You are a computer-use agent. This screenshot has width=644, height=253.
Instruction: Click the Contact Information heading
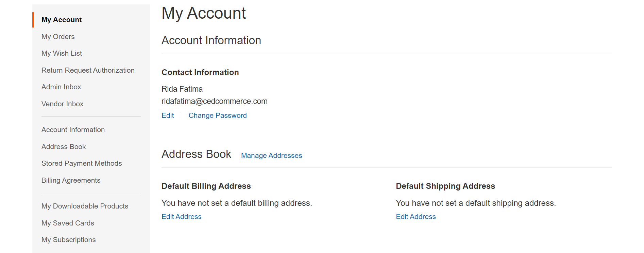(x=200, y=72)
